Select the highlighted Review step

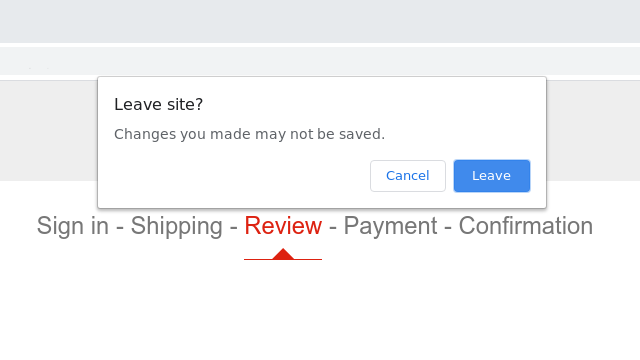coord(283,226)
